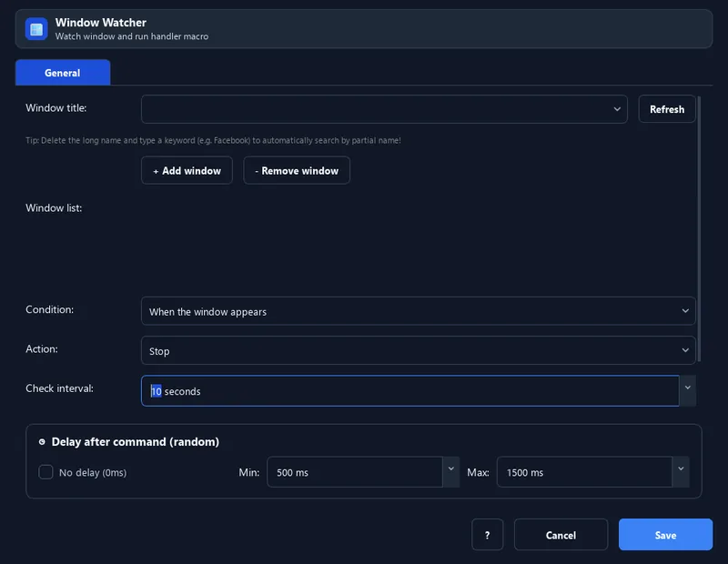Click the Save button
Viewport: 728px width, 564px height.
pyautogui.click(x=665, y=535)
